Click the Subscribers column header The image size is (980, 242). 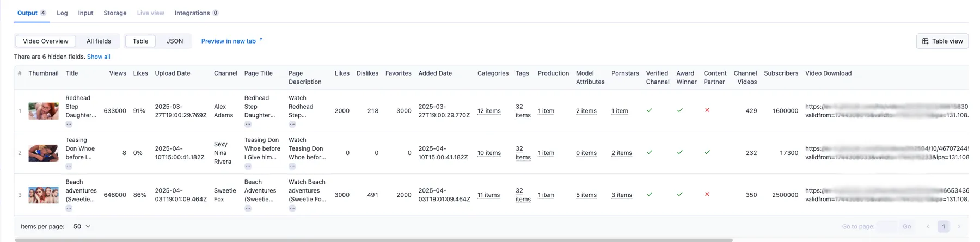pos(781,73)
